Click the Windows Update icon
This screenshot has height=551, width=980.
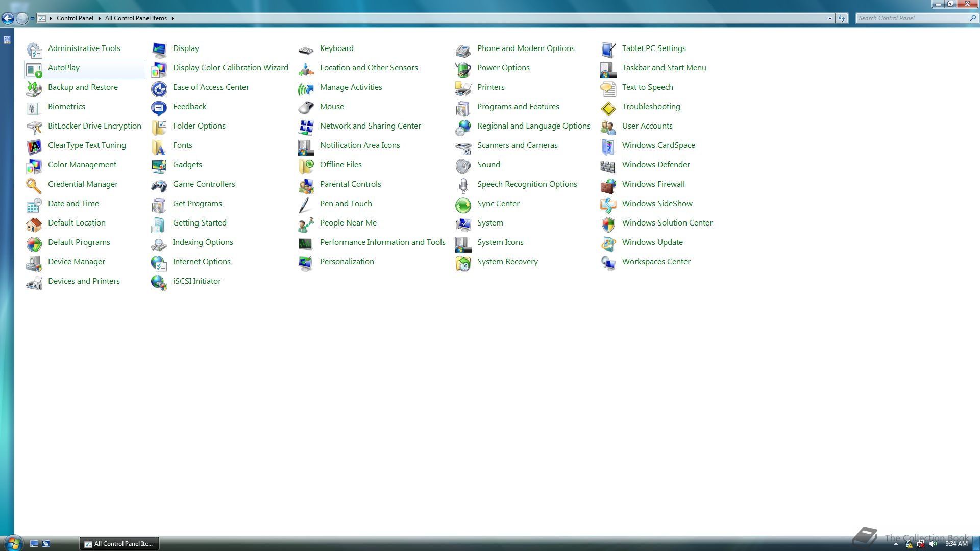point(608,244)
